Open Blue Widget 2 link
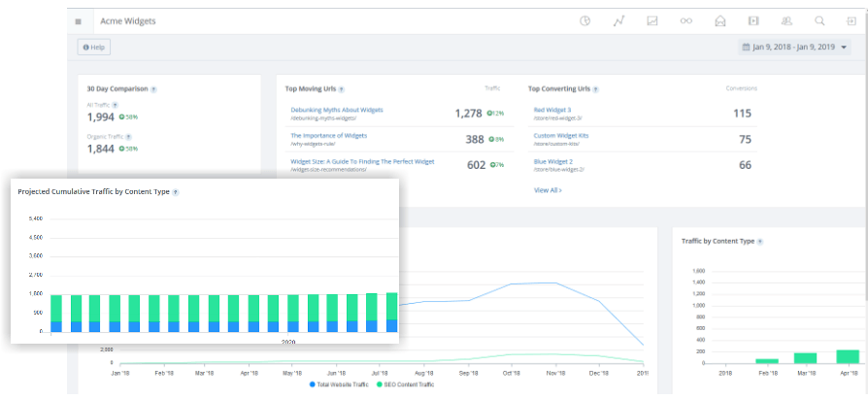868x399 pixels. click(x=553, y=161)
